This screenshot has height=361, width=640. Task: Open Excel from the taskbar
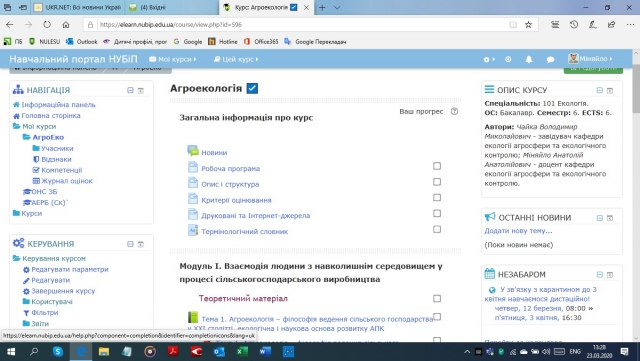click(x=242, y=351)
